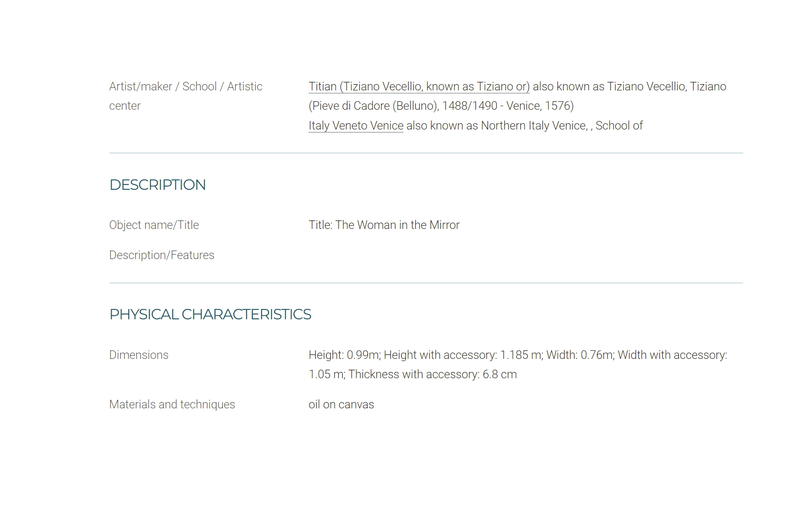The image size is (812, 519).
Task: Click the birth and death dates 'Pieve di Cadore' line
Action: point(441,106)
